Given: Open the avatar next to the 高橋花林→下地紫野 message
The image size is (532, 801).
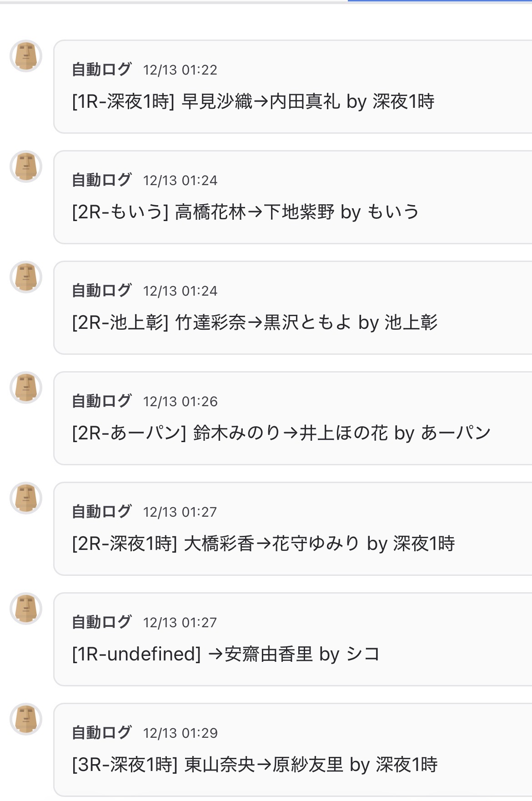Looking at the screenshot, I should pyautogui.click(x=26, y=166).
